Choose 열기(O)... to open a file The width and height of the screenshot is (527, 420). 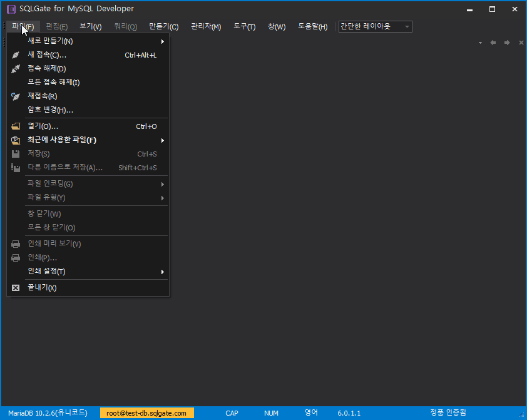click(x=88, y=126)
